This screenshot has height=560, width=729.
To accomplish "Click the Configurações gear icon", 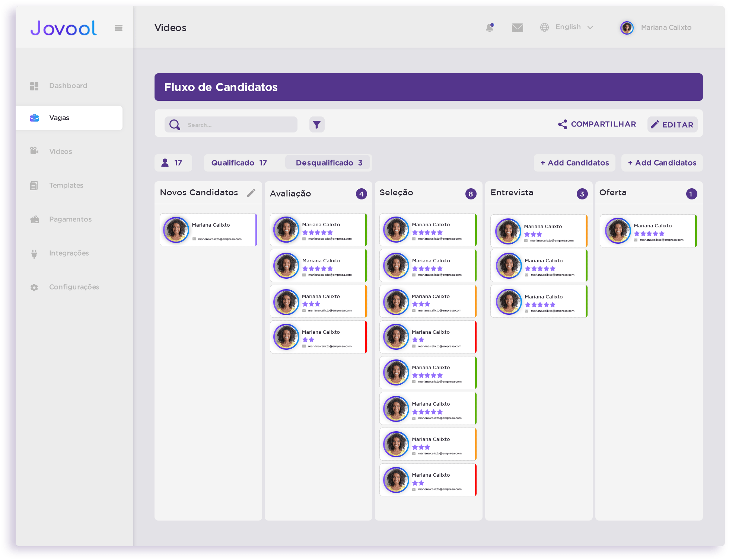I will [34, 287].
